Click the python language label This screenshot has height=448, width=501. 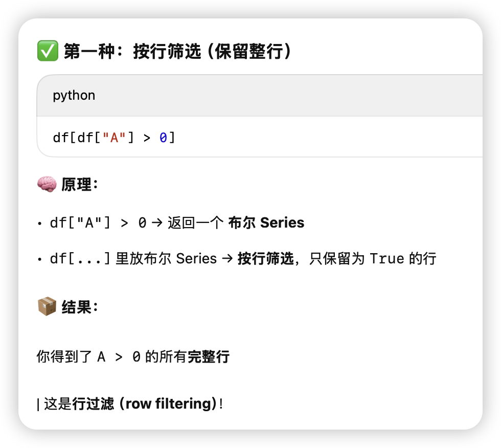(x=74, y=95)
